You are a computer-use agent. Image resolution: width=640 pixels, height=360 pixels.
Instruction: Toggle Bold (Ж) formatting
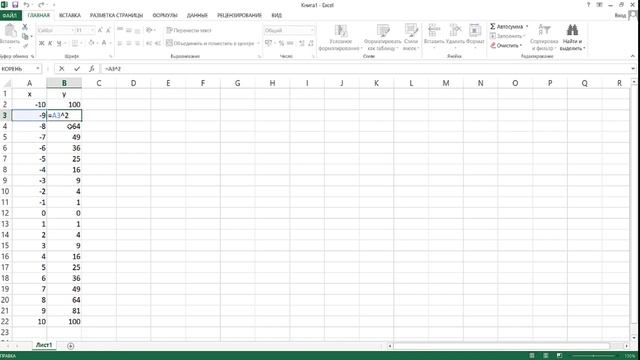(x=41, y=43)
